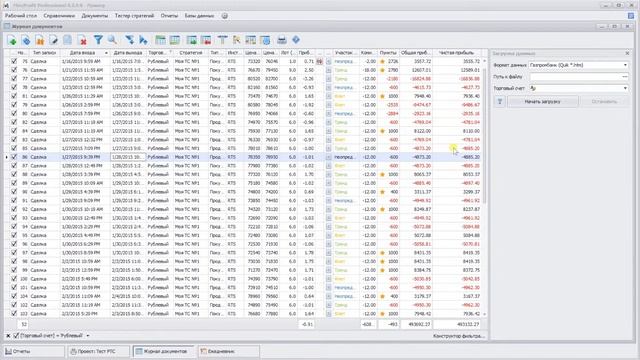Close the Загрузка данных panel
The width and height of the screenshot is (640, 360).
pos(627,53)
